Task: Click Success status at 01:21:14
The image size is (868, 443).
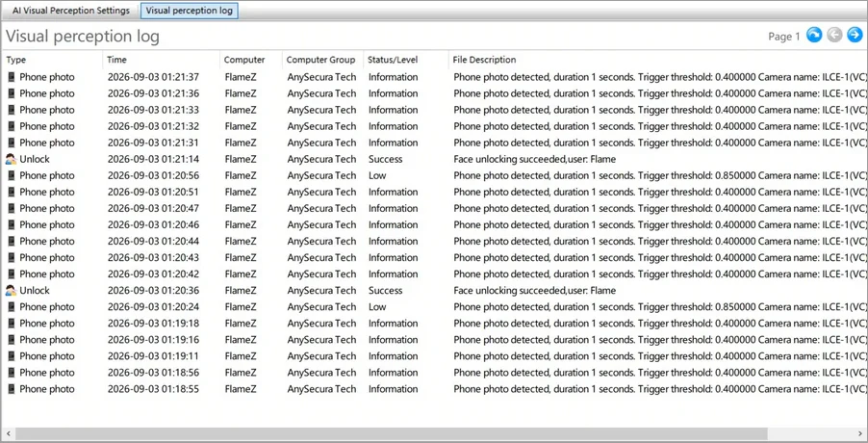Action: pyautogui.click(x=385, y=159)
